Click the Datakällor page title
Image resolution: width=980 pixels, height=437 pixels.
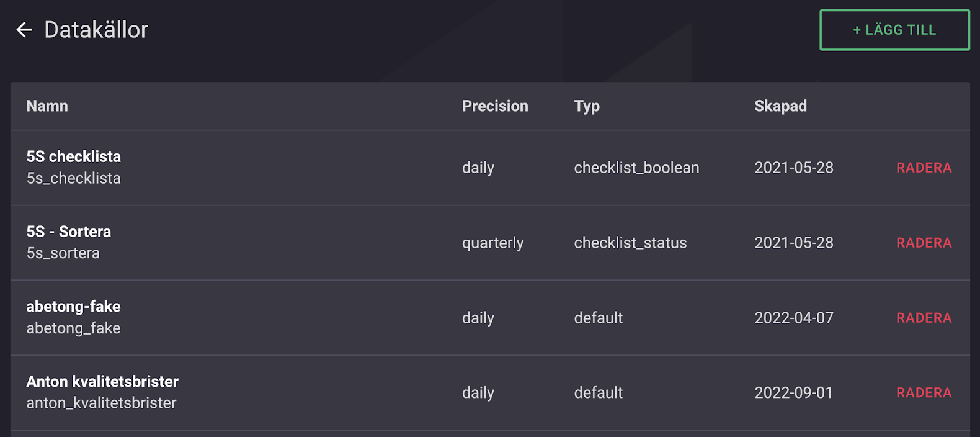96,30
